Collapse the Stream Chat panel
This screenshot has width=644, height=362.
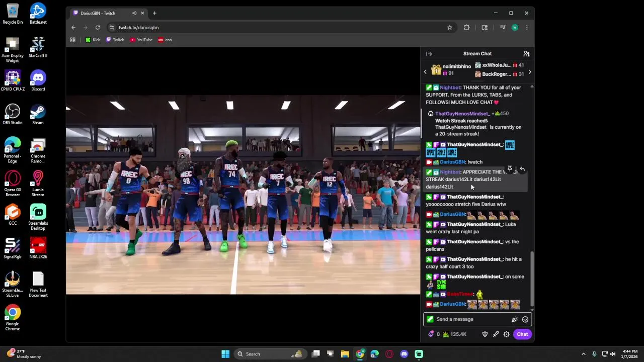(x=429, y=54)
